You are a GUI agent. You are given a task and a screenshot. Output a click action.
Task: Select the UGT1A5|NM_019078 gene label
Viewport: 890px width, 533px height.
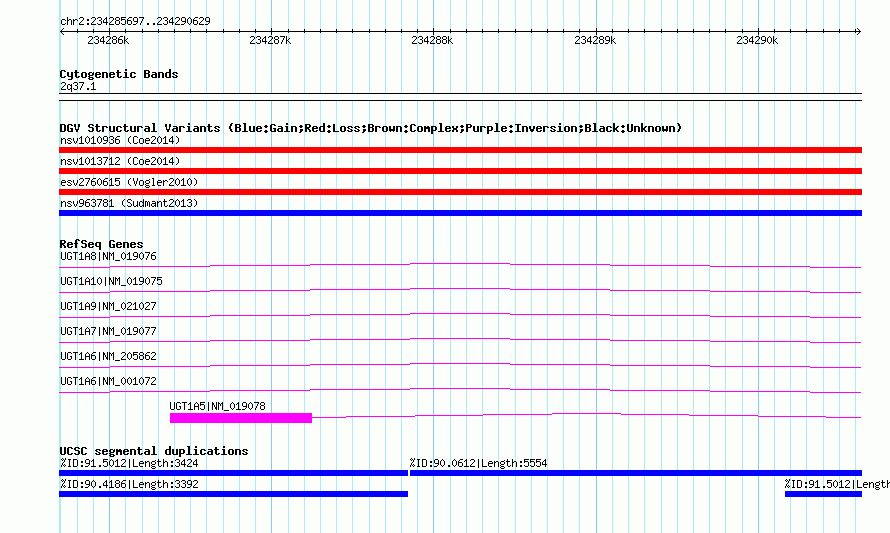coord(217,406)
